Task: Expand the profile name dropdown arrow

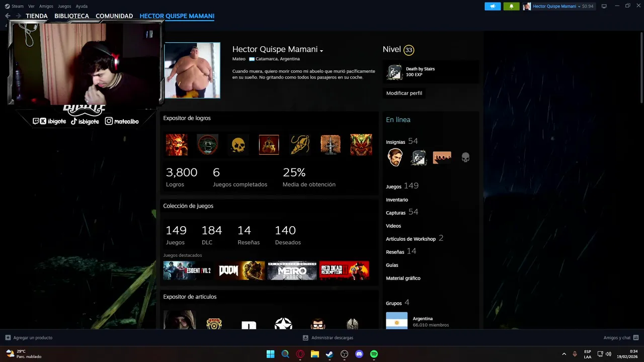Action: click(321, 50)
